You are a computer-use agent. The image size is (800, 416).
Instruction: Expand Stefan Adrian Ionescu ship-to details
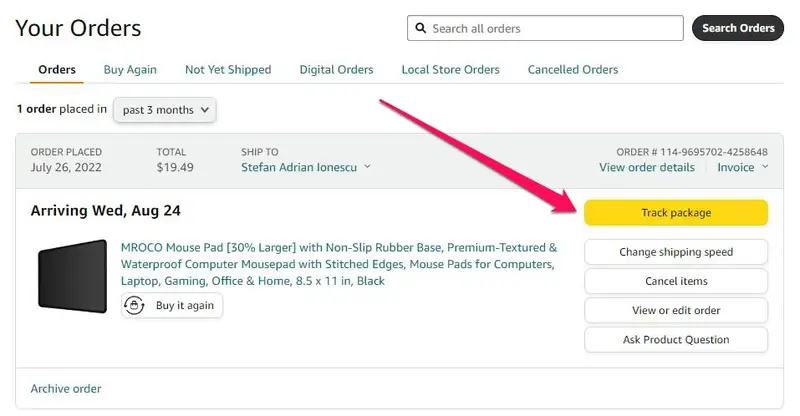306,167
